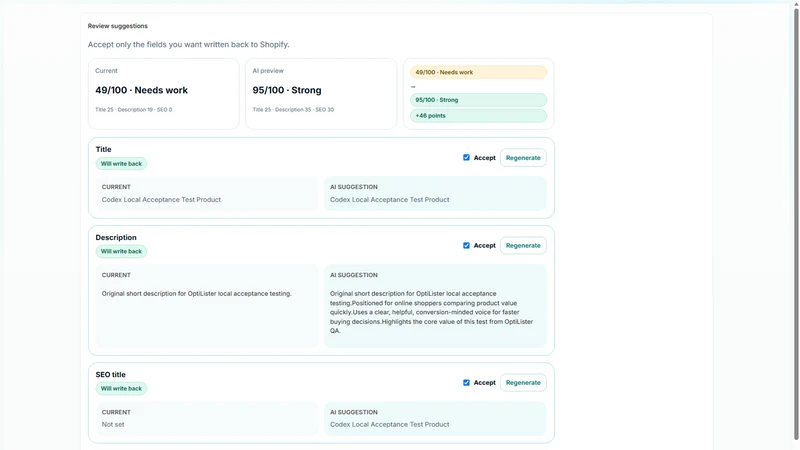Click the 'SEO title' section heading
This screenshot has width=800, height=450.
pos(110,374)
